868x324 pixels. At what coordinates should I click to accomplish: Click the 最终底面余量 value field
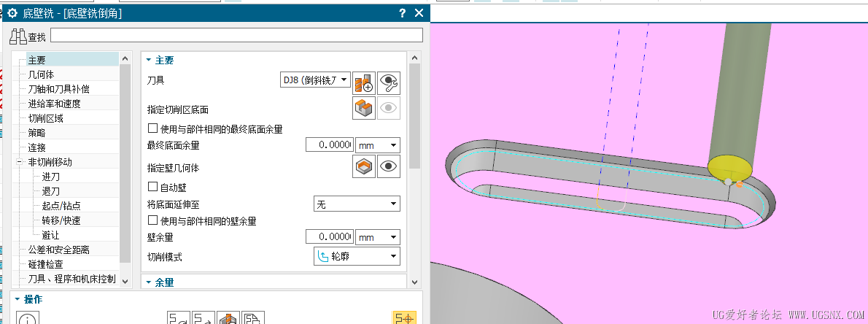pyautogui.click(x=330, y=145)
